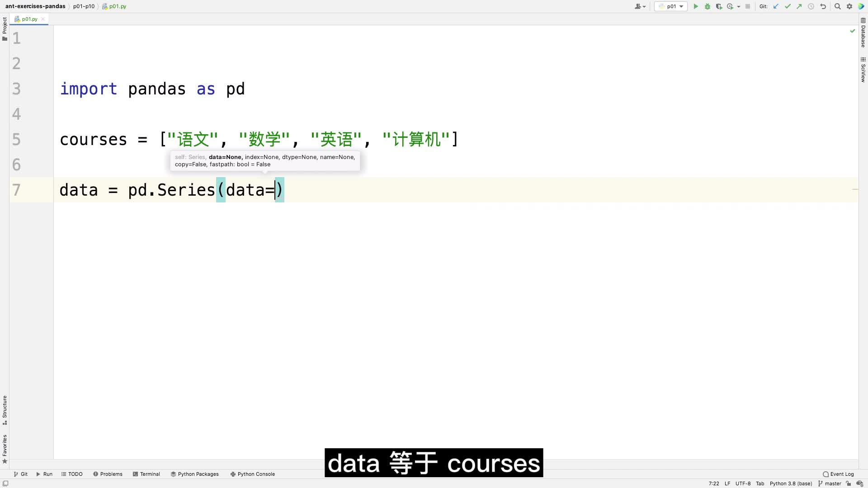Close the p01.py editor tab
Image resolution: width=868 pixels, height=488 pixels.
coord(43,19)
